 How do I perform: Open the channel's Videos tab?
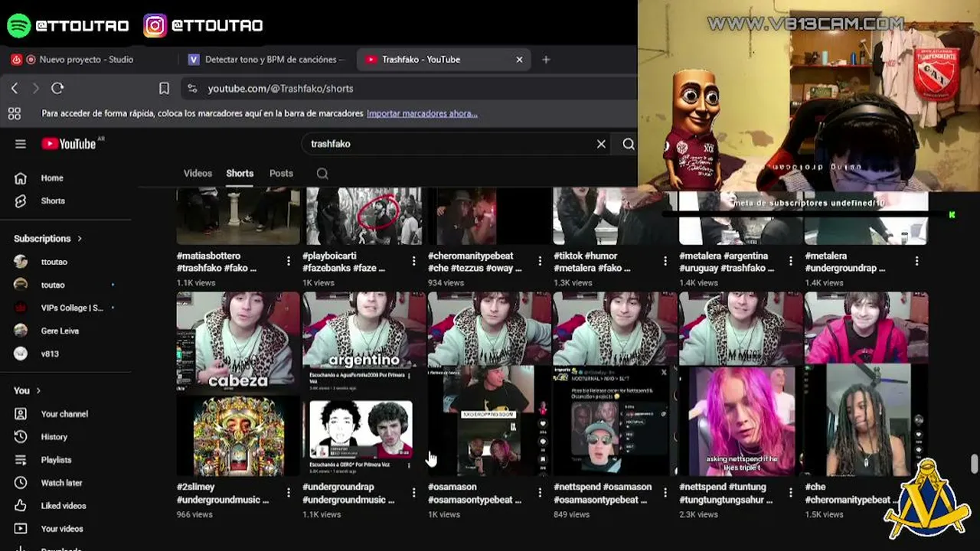point(198,174)
